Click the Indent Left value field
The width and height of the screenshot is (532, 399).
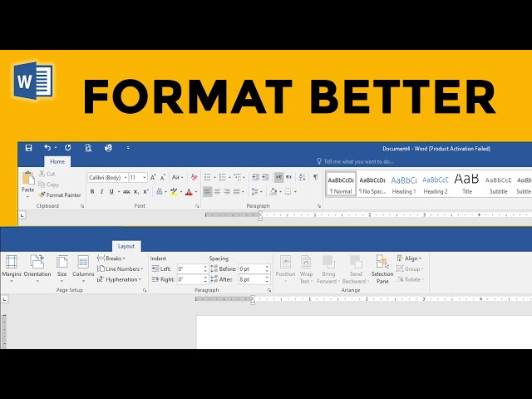192,269
